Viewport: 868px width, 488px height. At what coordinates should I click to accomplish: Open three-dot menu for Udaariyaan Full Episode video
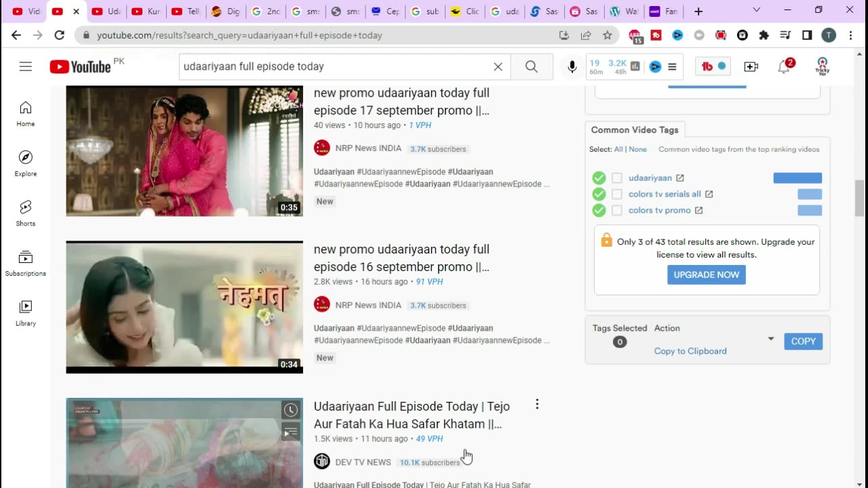click(x=536, y=404)
